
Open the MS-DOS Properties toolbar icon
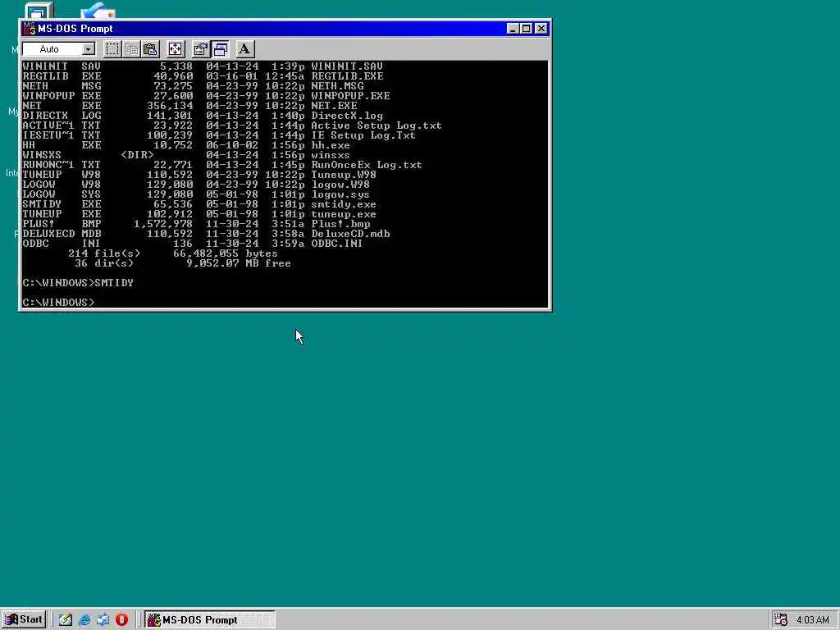tap(200, 49)
